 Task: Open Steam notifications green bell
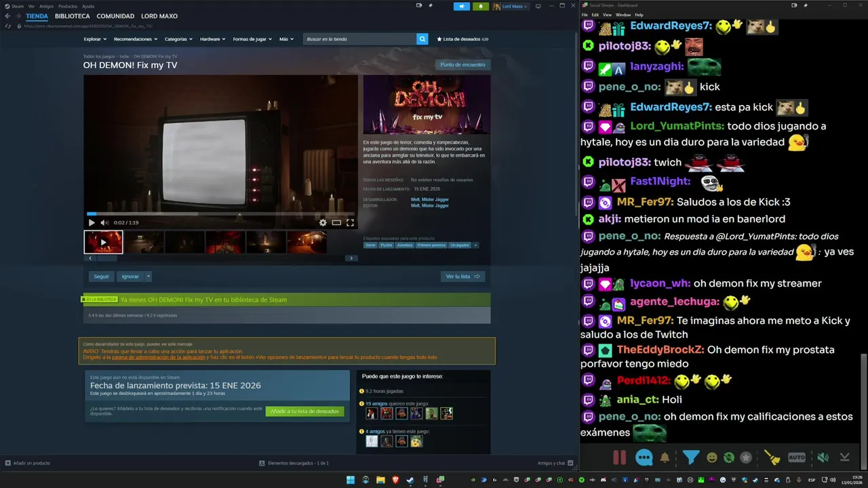point(481,6)
